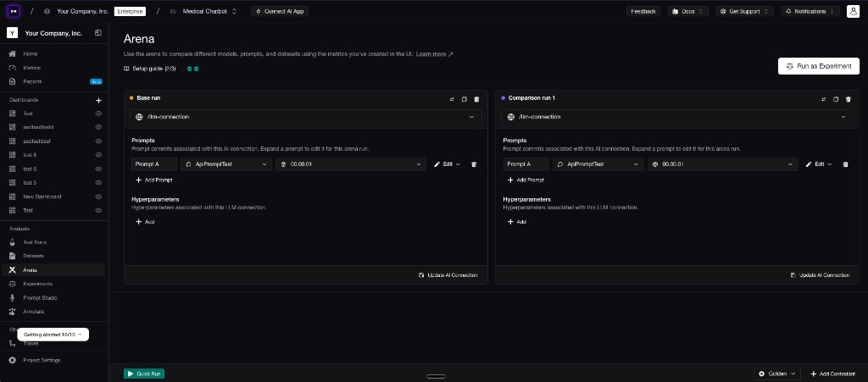
Task: Click the Test Runs flask icon
Action: pos(12,242)
